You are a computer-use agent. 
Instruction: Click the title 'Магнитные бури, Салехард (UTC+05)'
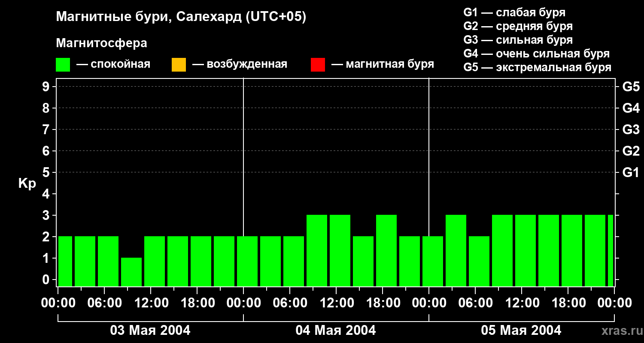tap(181, 17)
